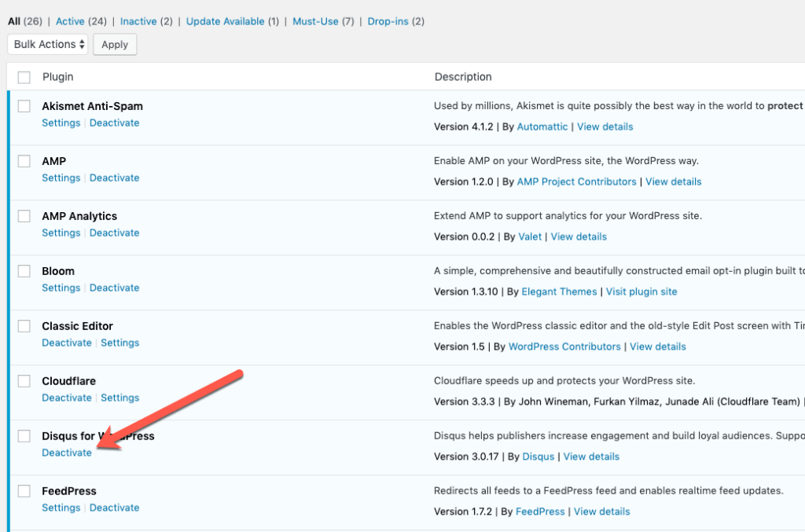The height and width of the screenshot is (532, 805).
Task: Check the Cloudflare plugin checkbox
Action: pos(24,380)
